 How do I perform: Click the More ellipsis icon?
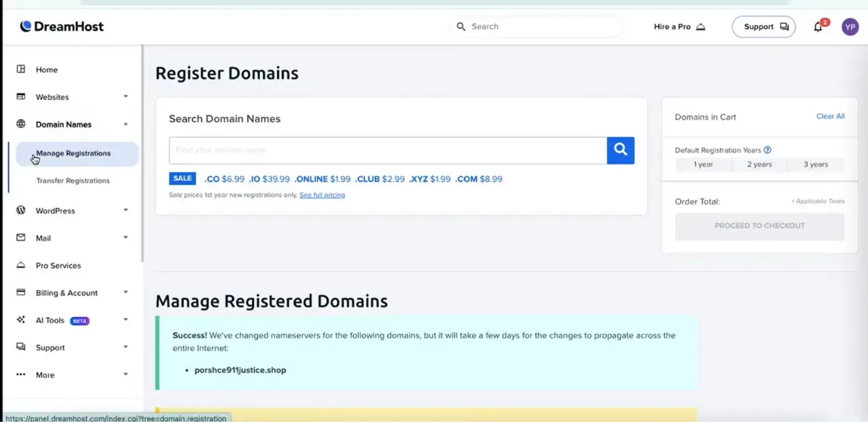tap(21, 374)
